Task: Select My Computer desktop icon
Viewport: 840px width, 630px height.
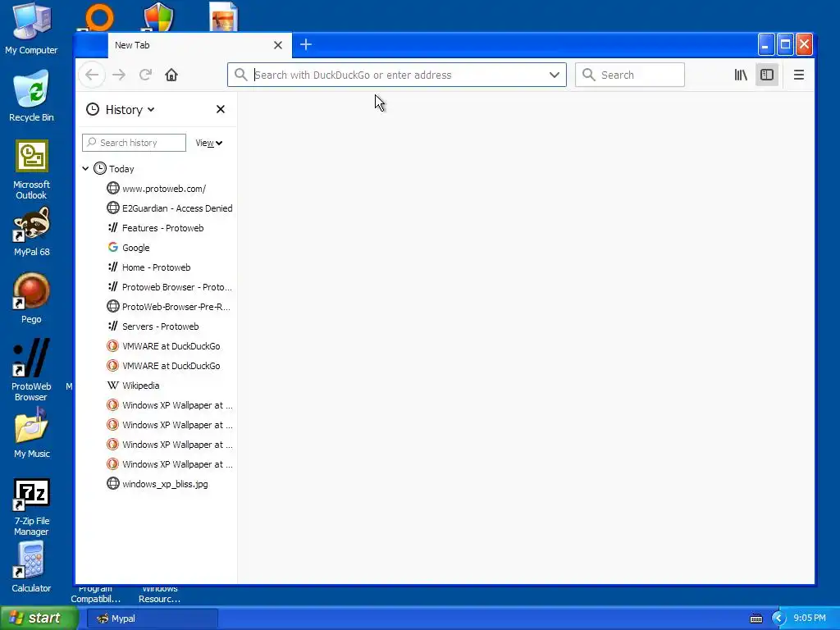Action: [x=31, y=28]
